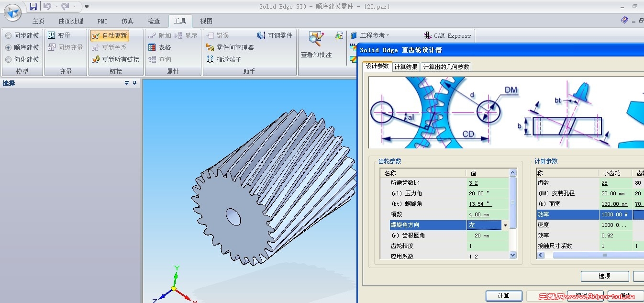Open the redo history dropdown arrow
644x303 pixels.
coord(74,7)
